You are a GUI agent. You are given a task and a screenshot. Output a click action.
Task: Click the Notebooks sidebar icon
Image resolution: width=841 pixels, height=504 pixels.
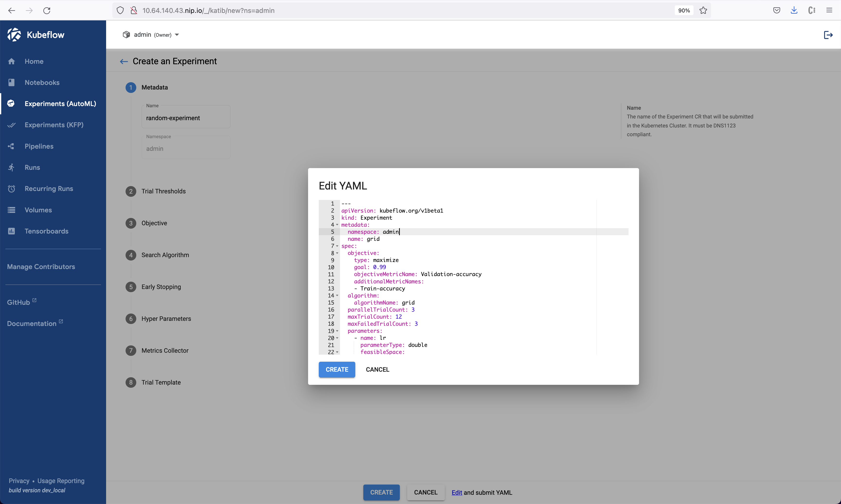click(12, 82)
